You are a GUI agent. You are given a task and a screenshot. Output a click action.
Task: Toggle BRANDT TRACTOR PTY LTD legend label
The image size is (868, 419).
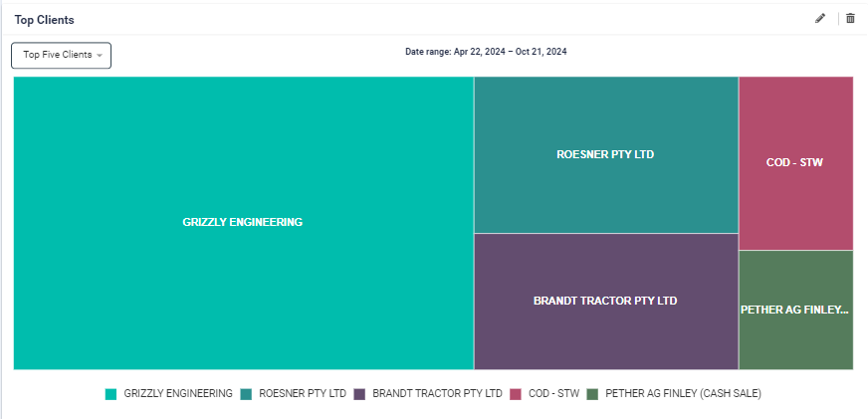pyautogui.click(x=437, y=394)
